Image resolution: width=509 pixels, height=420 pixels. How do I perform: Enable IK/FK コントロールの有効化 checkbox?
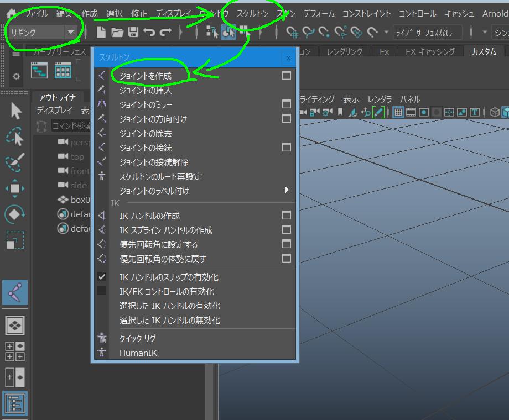tap(102, 291)
